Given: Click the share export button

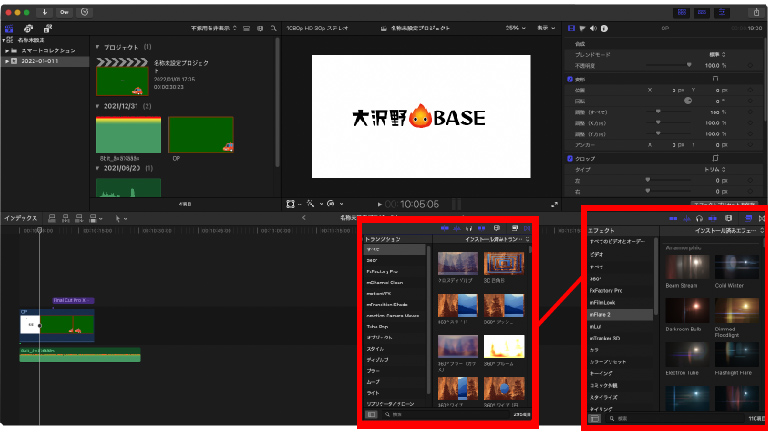Looking at the screenshot, I should point(756,12).
